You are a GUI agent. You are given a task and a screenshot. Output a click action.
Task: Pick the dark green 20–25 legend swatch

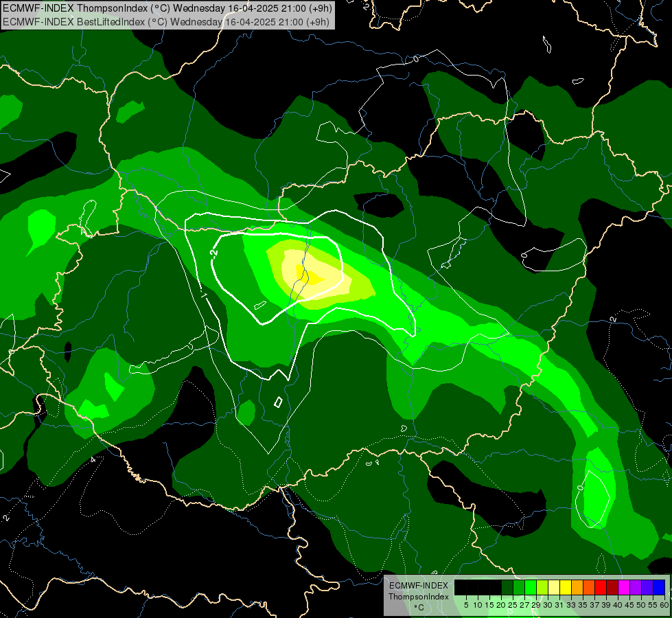click(507, 587)
